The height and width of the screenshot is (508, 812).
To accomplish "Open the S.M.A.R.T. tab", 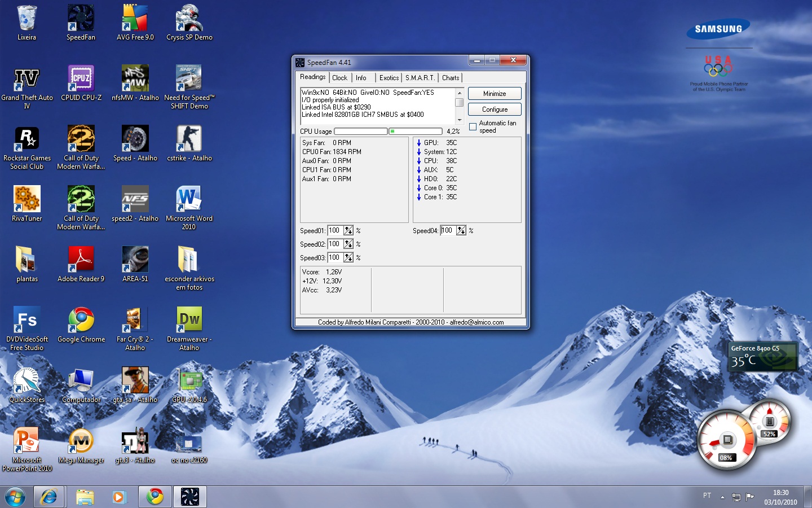I will [x=420, y=78].
